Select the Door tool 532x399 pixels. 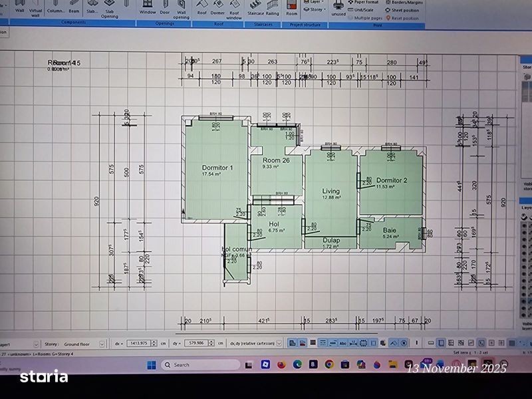[x=164, y=8]
